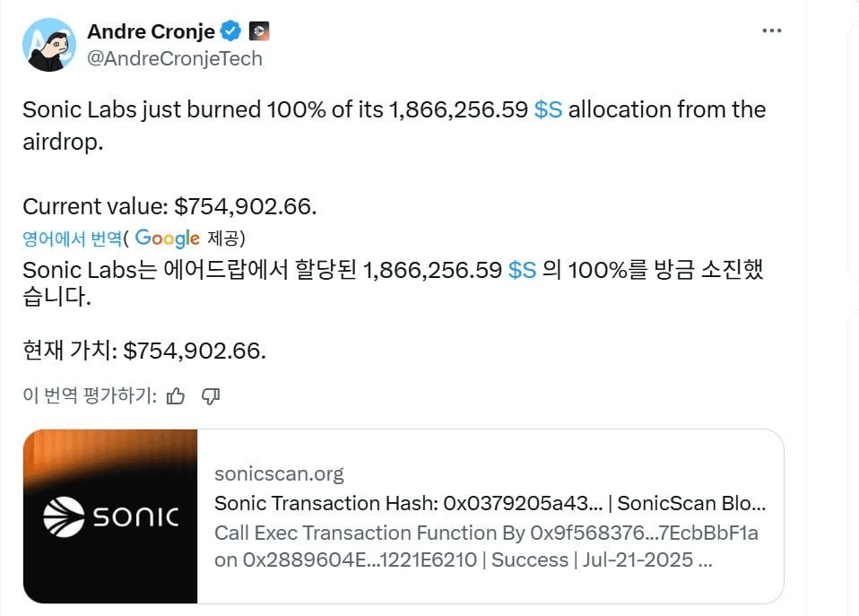
Task: Open the Andre Cronje display name
Action: [152, 31]
